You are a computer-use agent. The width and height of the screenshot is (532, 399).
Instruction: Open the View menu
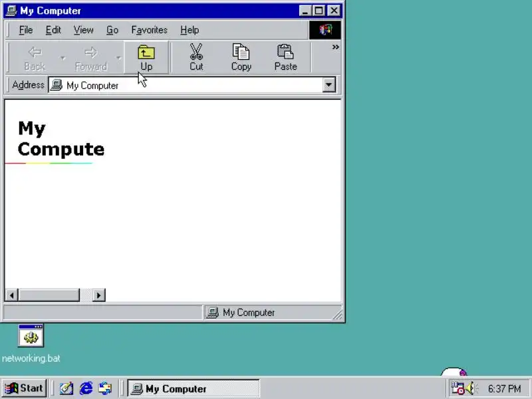coord(84,30)
